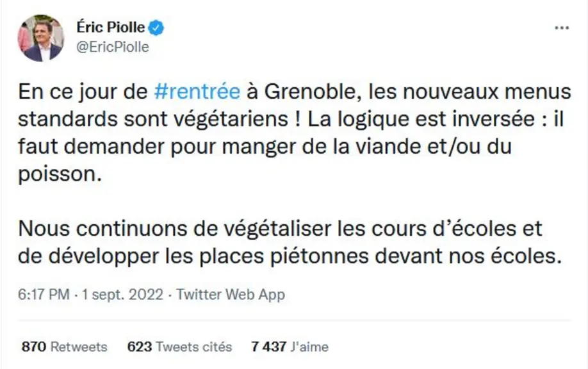View the 870 Retweets list
This screenshot has height=369, width=588.
pyautogui.click(x=65, y=347)
